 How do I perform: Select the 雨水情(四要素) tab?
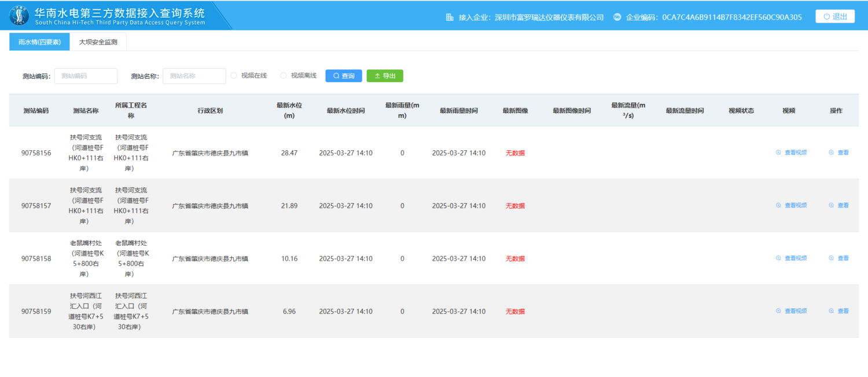(x=39, y=42)
